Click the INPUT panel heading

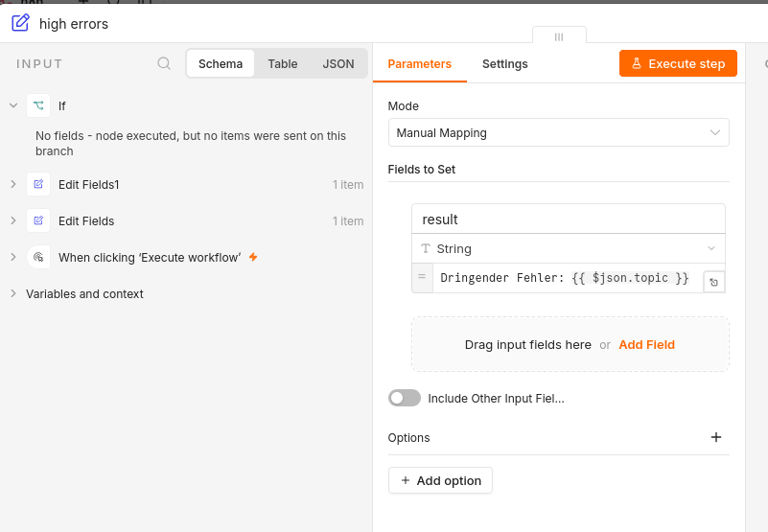(39, 63)
